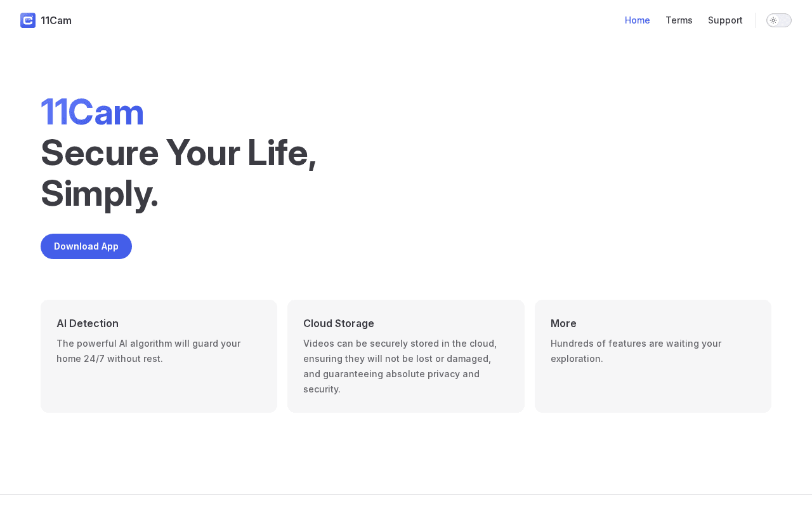The image size is (812, 508).
Task: Click the large 11Cam gradient heading
Action: tap(93, 112)
